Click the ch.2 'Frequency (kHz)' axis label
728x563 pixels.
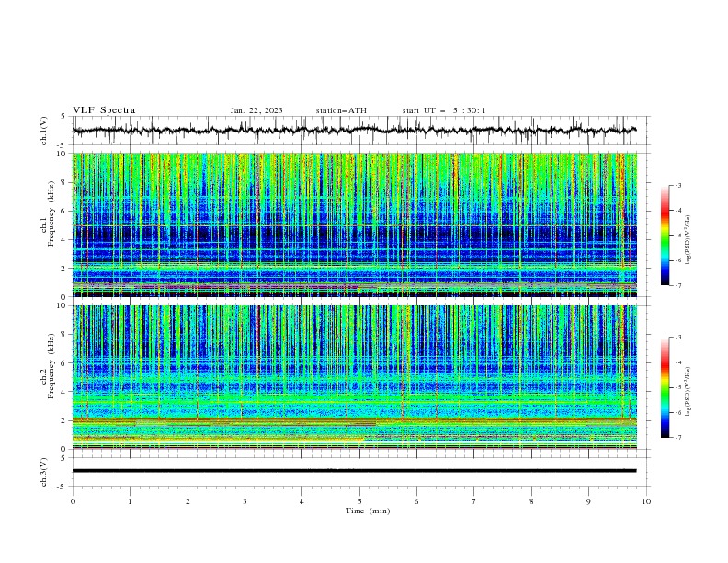coord(51,366)
